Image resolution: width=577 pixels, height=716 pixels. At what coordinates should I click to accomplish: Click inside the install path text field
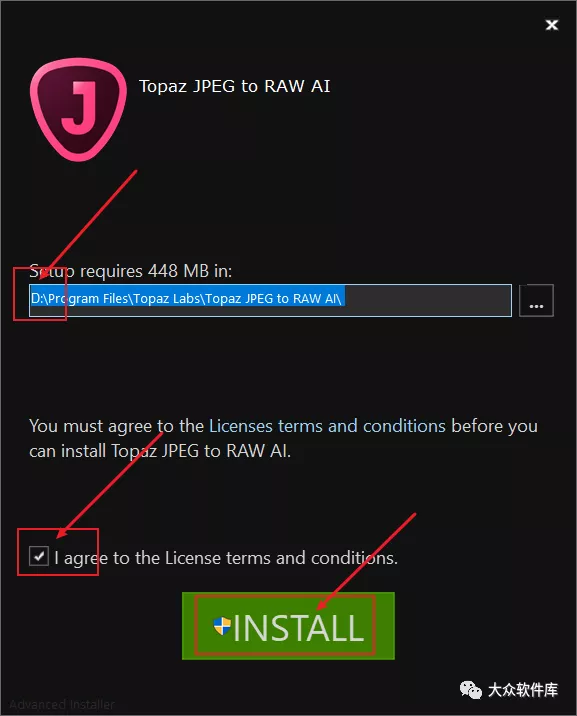point(270,300)
